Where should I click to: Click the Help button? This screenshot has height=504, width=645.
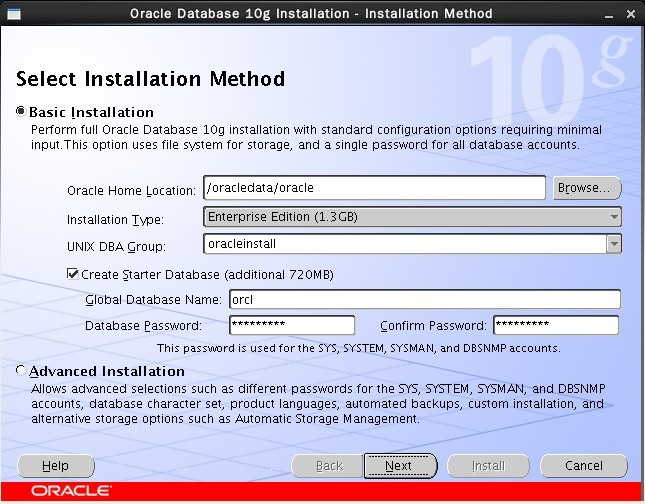(x=56, y=466)
